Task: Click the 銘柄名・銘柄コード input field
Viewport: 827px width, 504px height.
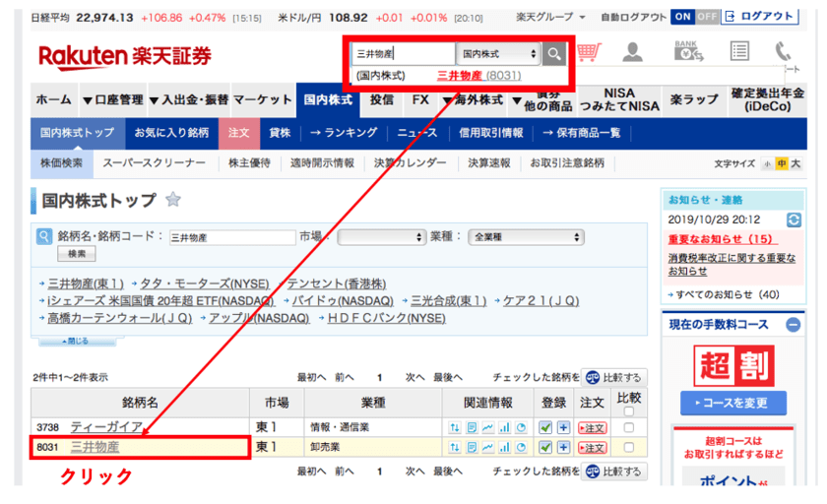Action: pos(232,237)
